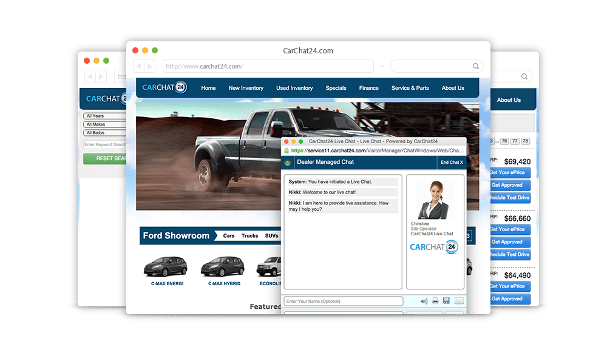
Task: Click Schedule Test Drive under $69,420
Action: [x=510, y=198]
